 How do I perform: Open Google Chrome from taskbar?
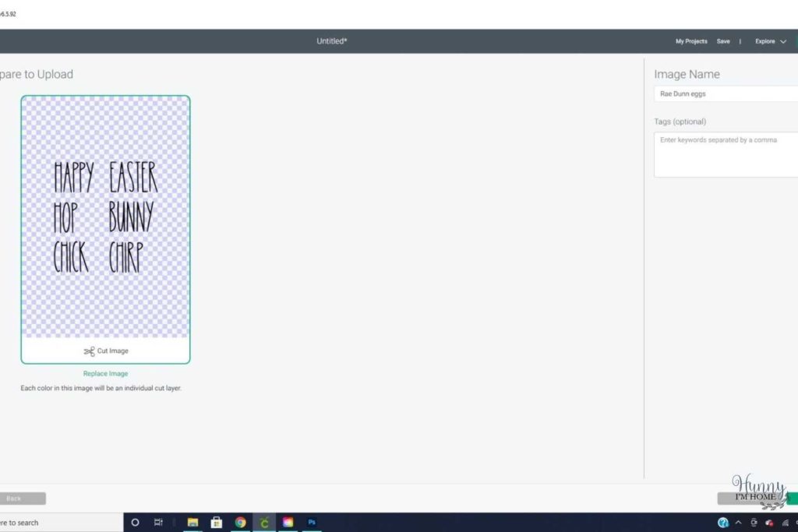tap(240, 523)
